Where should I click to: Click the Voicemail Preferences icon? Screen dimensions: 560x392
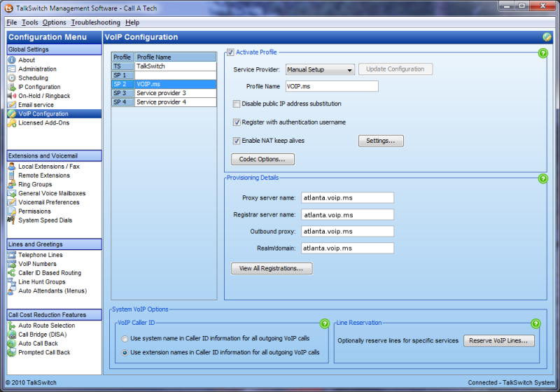pos(12,202)
